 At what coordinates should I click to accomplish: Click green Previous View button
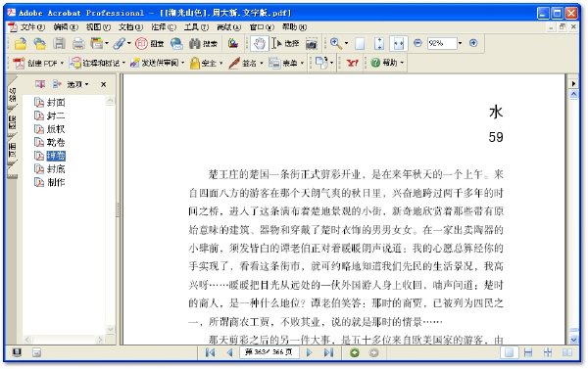tap(354, 352)
